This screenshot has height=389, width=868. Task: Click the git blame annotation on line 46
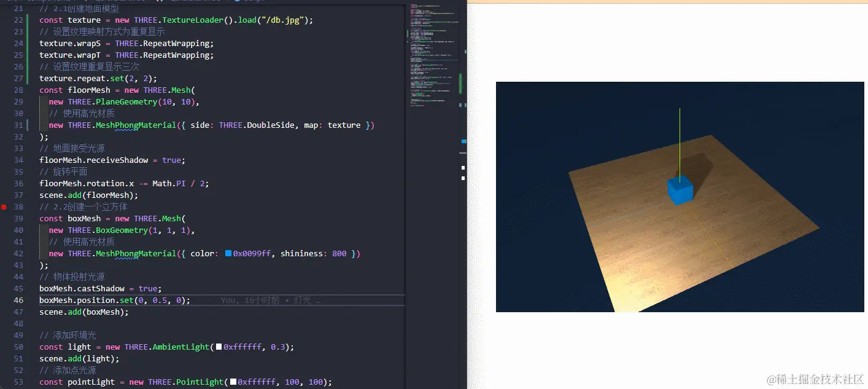click(270, 301)
